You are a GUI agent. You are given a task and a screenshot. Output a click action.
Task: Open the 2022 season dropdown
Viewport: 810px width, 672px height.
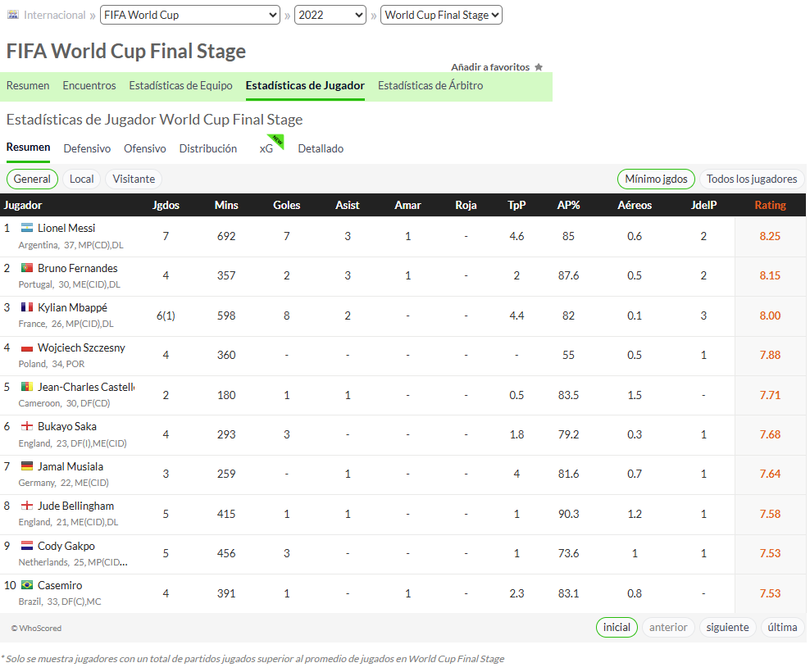click(x=330, y=15)
